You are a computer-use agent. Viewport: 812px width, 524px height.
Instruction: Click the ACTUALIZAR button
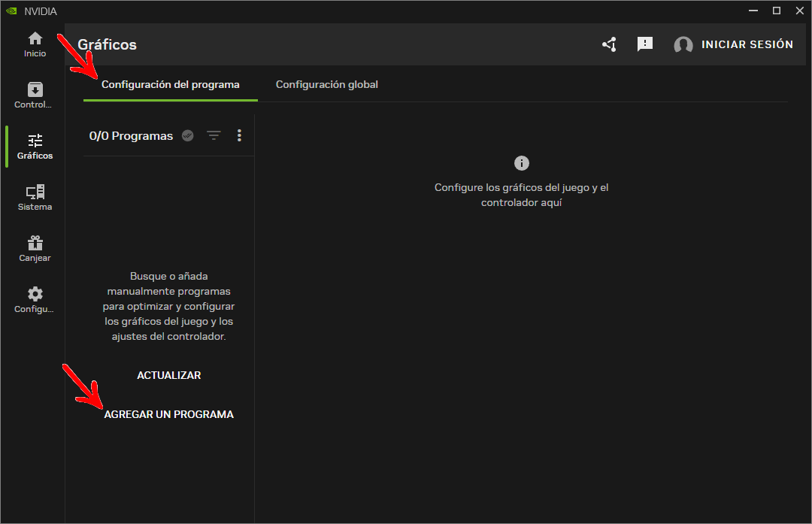(169, 375)
